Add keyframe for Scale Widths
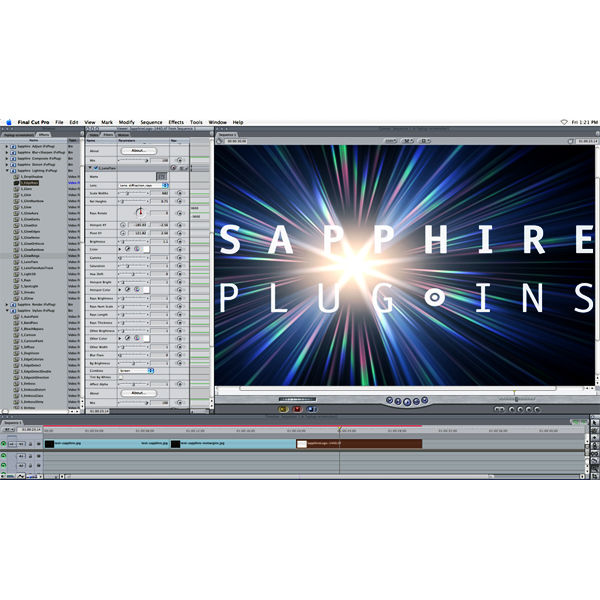 click(x=179, y=193)
